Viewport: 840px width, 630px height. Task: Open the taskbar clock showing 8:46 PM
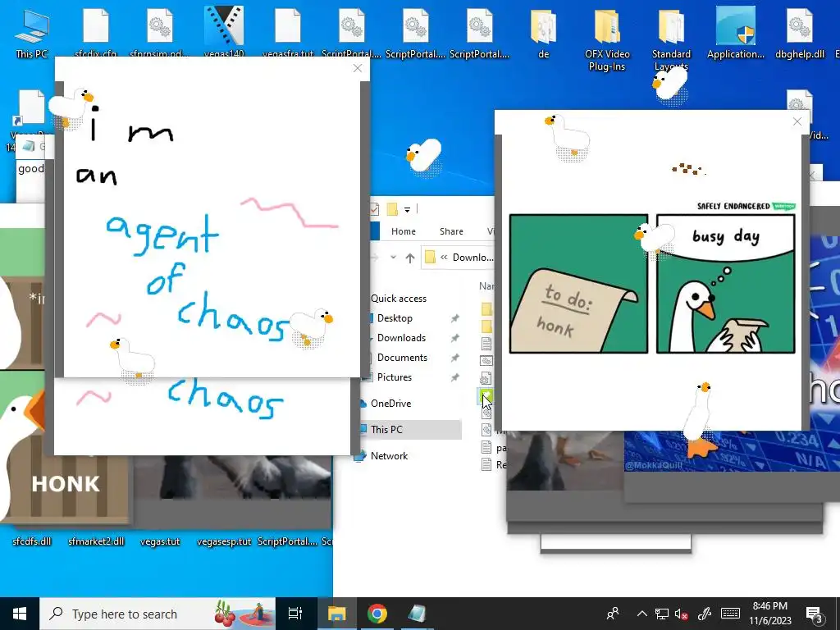pyautogui.click(x=769, y=614)
